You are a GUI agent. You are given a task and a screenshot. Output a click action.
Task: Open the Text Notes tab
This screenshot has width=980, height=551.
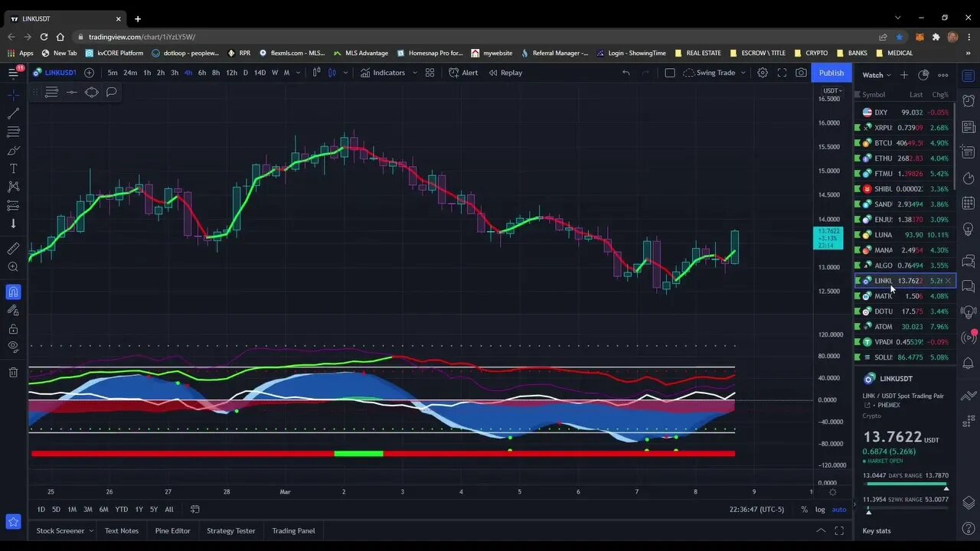[x=122, y=531]
